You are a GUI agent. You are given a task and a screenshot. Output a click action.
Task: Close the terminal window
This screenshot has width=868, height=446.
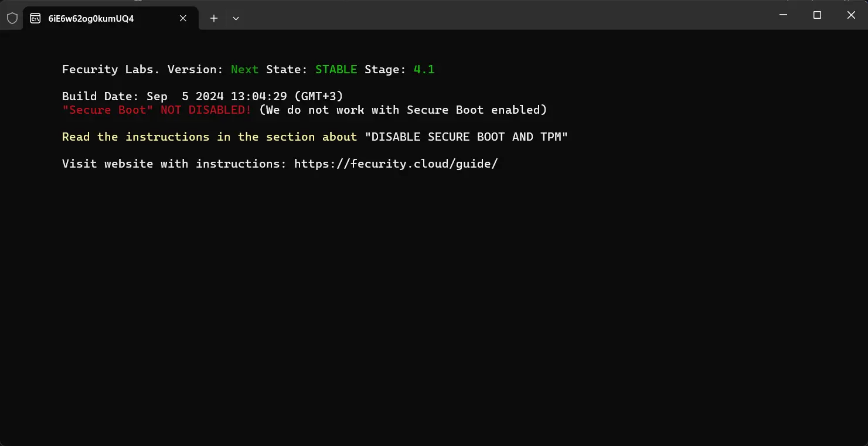coord(851,15)
